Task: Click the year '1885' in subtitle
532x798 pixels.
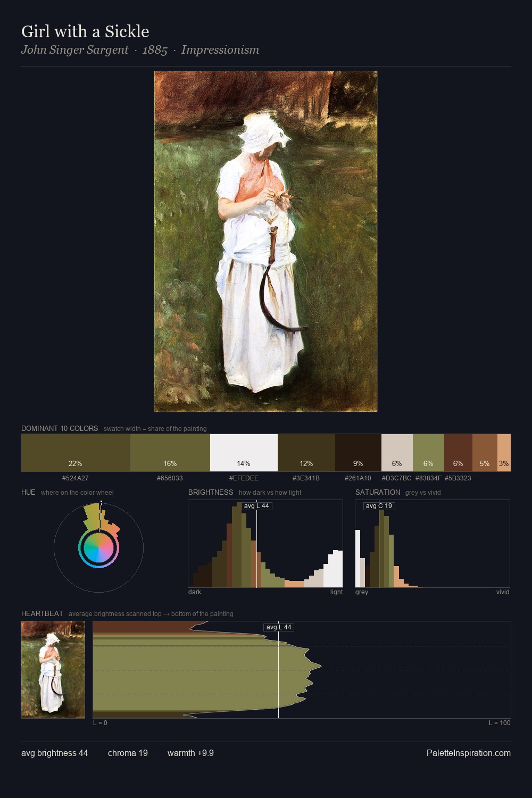Action: click(155, 50)
